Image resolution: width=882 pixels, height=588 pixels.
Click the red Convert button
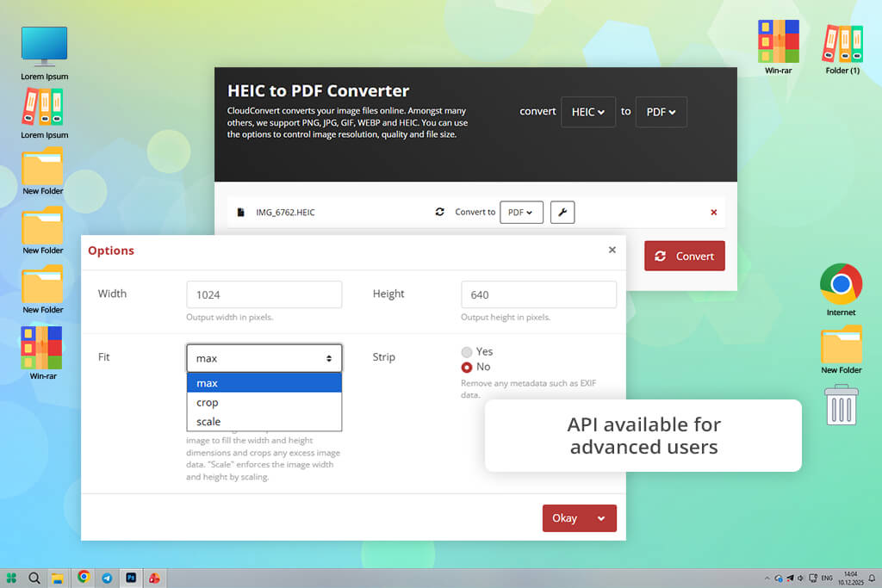pos(684,256)
